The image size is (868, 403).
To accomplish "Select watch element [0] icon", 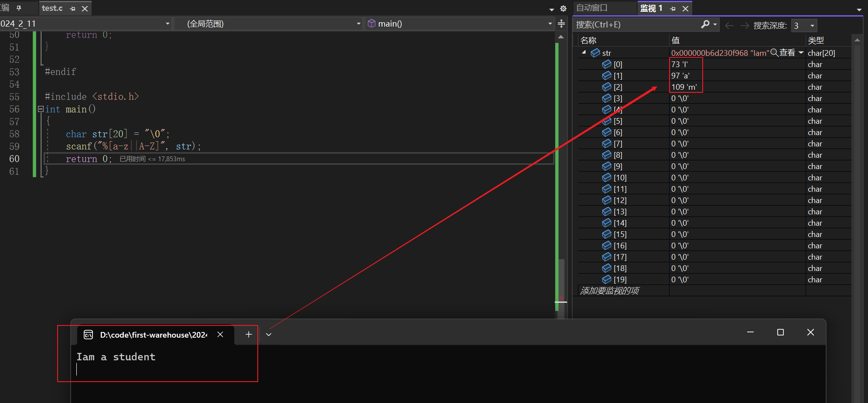I will click(x=606, y=64).
